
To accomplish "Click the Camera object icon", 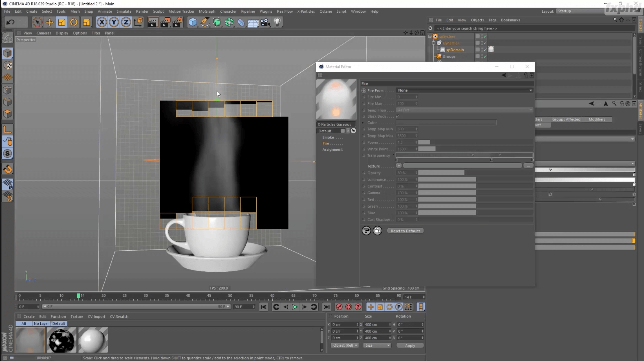I will tap(265, 22).
